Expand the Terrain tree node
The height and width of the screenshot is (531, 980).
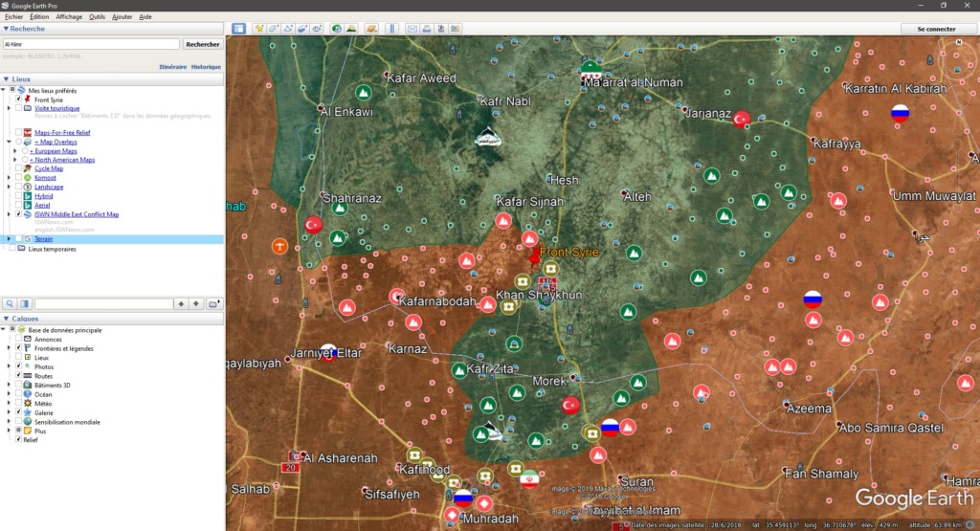pos(10,238)
